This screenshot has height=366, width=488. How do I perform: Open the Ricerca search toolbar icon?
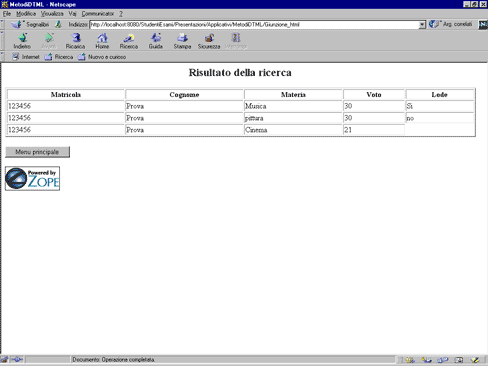[129, 41]
